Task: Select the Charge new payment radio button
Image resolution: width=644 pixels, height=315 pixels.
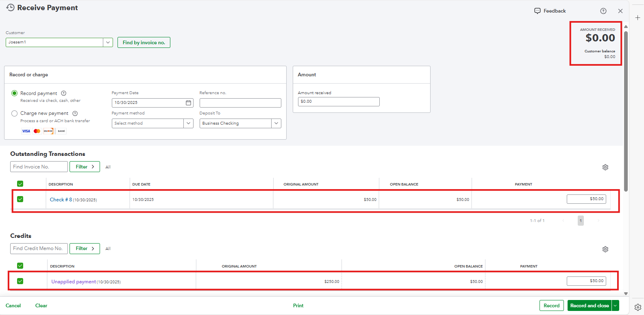Action: (x=15, y=114)
